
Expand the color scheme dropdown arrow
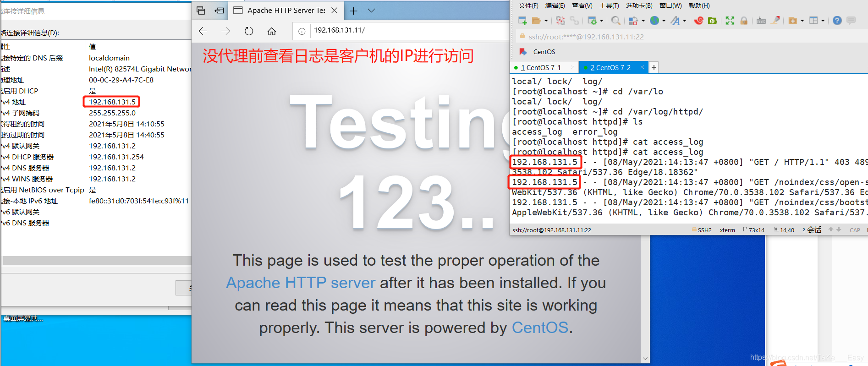[x=643, y=21]
